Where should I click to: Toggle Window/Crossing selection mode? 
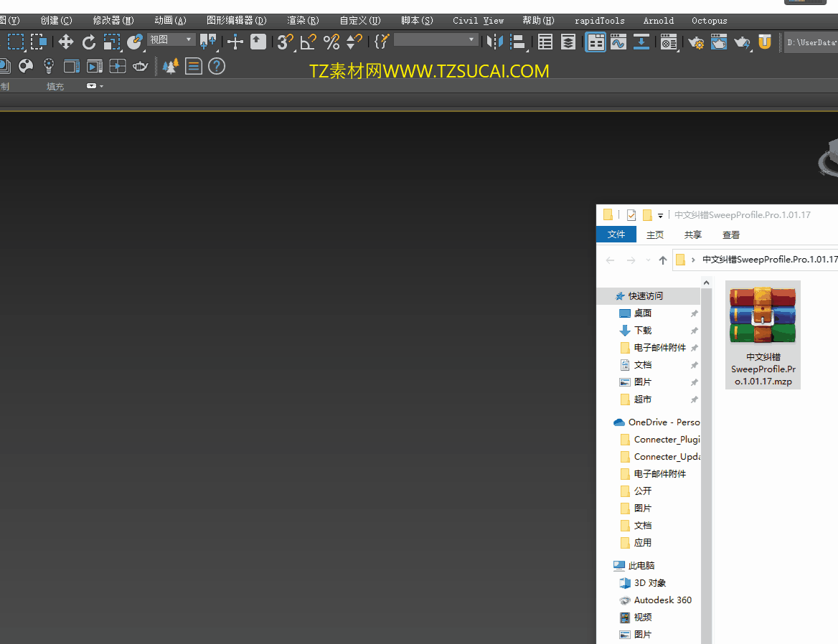[39, 42]
